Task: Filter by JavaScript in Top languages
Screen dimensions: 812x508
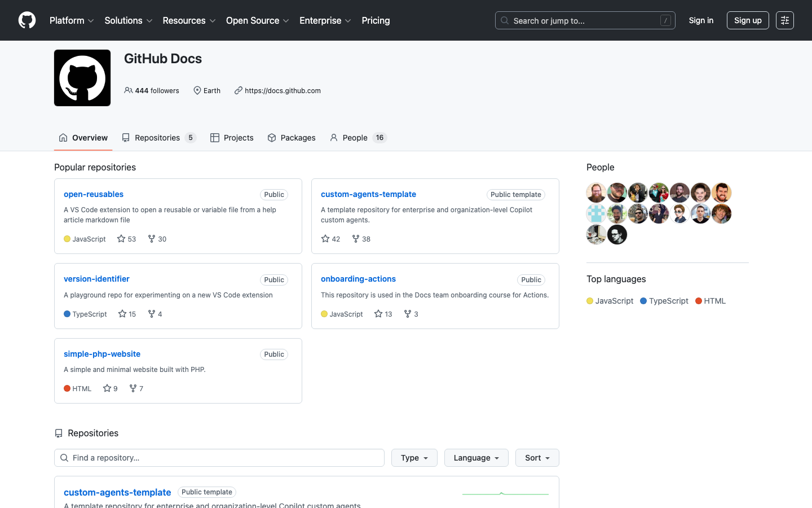Action: click(x=610, y=301)
